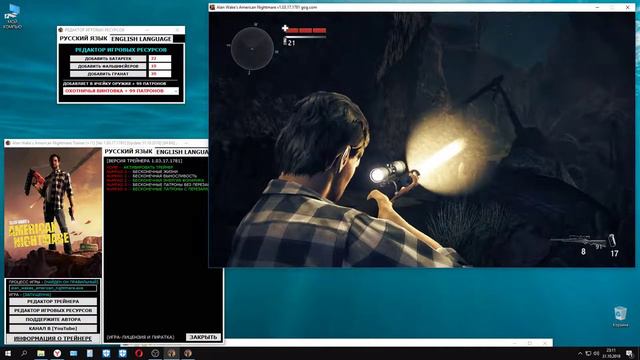This screenshot has height=360, width=640.
Task: Open network status in the system tray
Action: [588, 353]
